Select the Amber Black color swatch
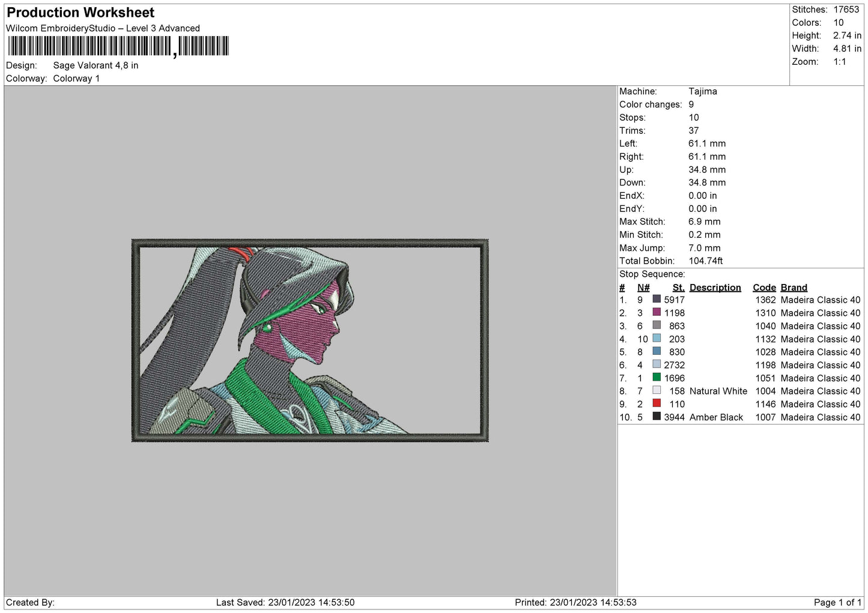This screenshot has width=868, height=613. (657, 417)
